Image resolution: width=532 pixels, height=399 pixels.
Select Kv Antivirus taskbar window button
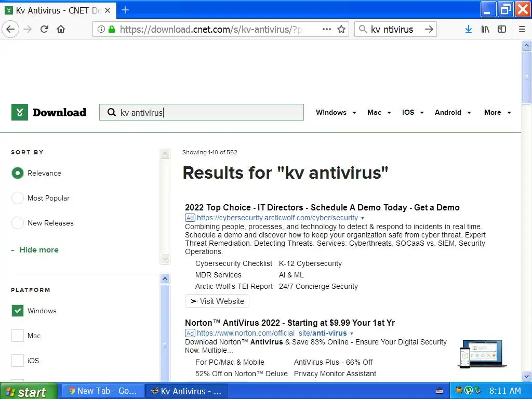tap(186, 391)
